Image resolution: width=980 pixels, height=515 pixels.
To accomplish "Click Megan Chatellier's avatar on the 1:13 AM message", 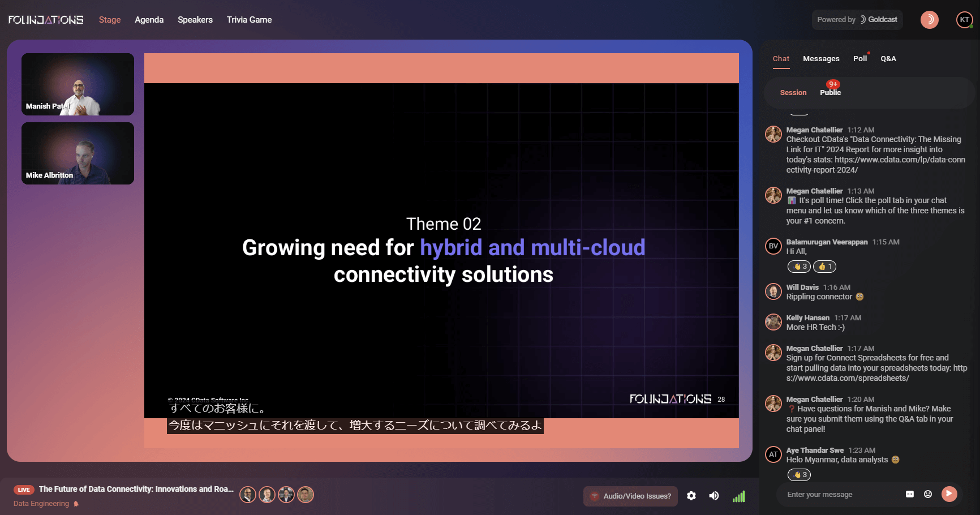I will tap(773, 195).
